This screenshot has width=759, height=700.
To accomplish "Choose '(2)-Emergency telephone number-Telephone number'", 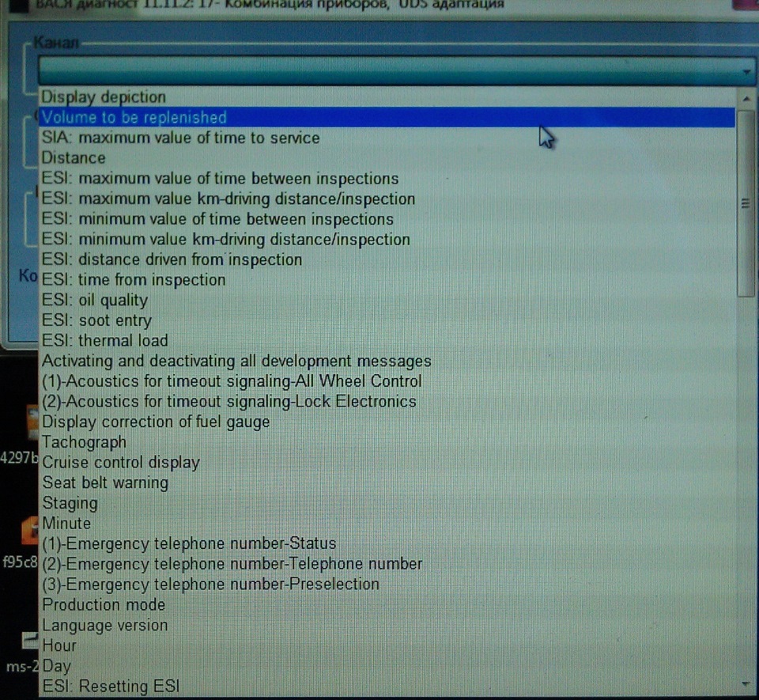I will pyautogui.click(x=387, y=565).
